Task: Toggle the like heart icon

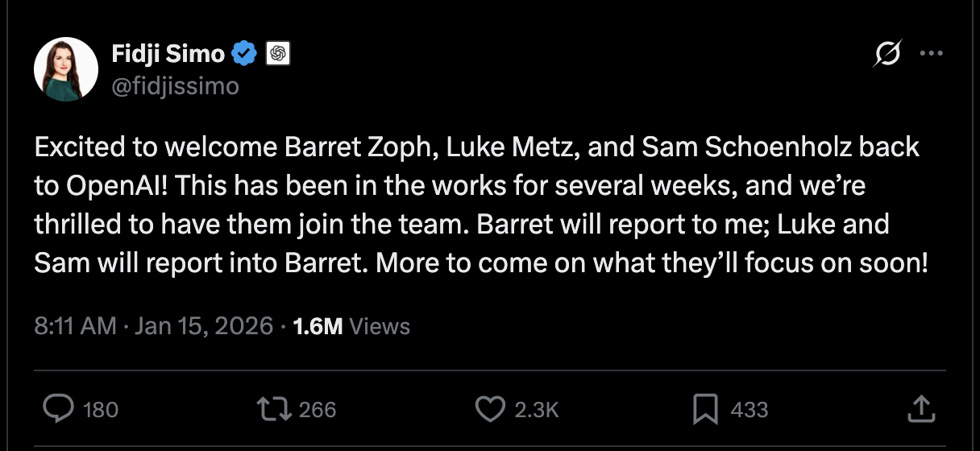Action: [490, 409]
